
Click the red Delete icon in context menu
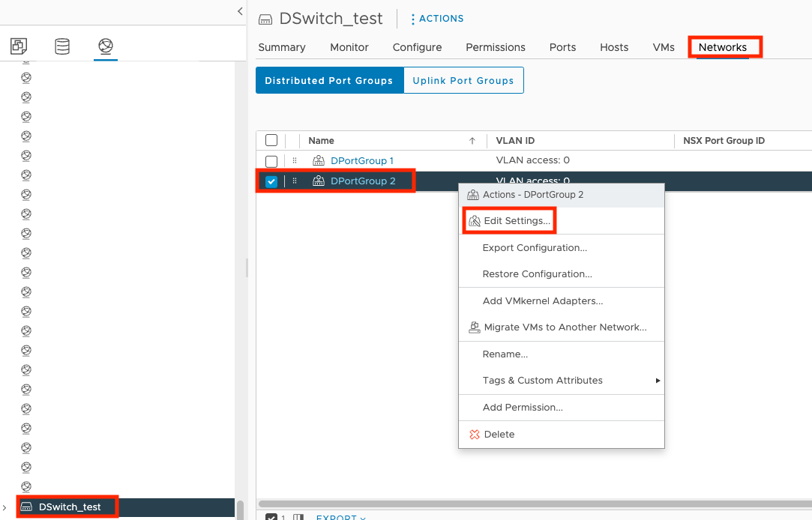coord(474,435)
